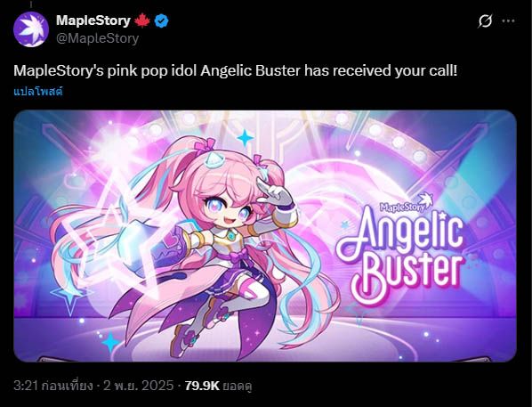Open the three-dot more options menu

click(x=508, y=21)
